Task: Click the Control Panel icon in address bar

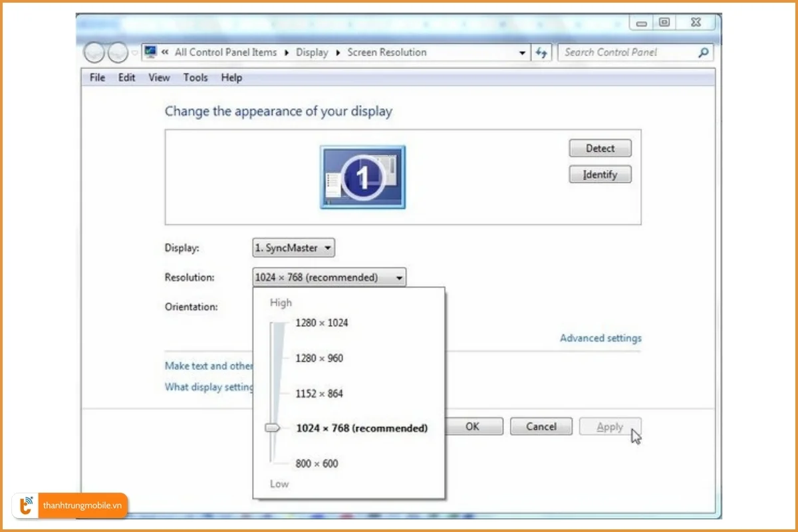Action: [150, 52]
